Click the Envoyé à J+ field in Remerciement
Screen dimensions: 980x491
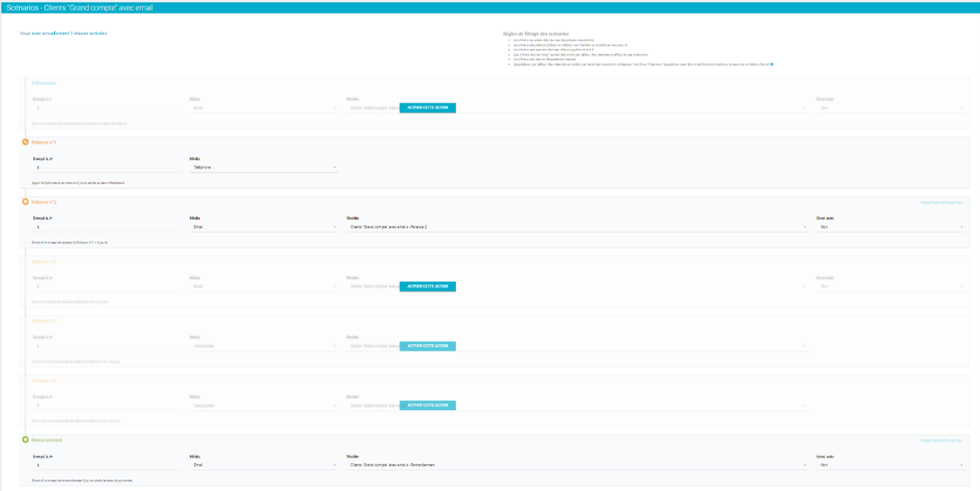point(107,465)
